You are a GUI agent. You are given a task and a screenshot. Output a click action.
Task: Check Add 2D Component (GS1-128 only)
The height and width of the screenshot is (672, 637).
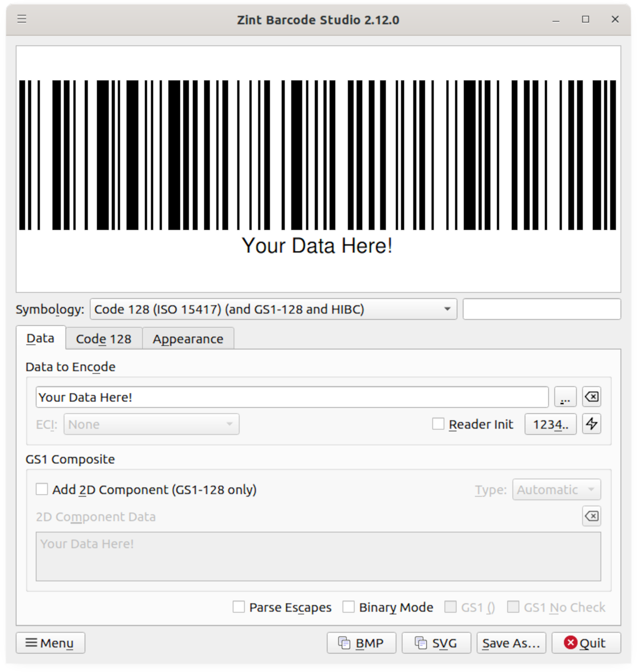42,489
